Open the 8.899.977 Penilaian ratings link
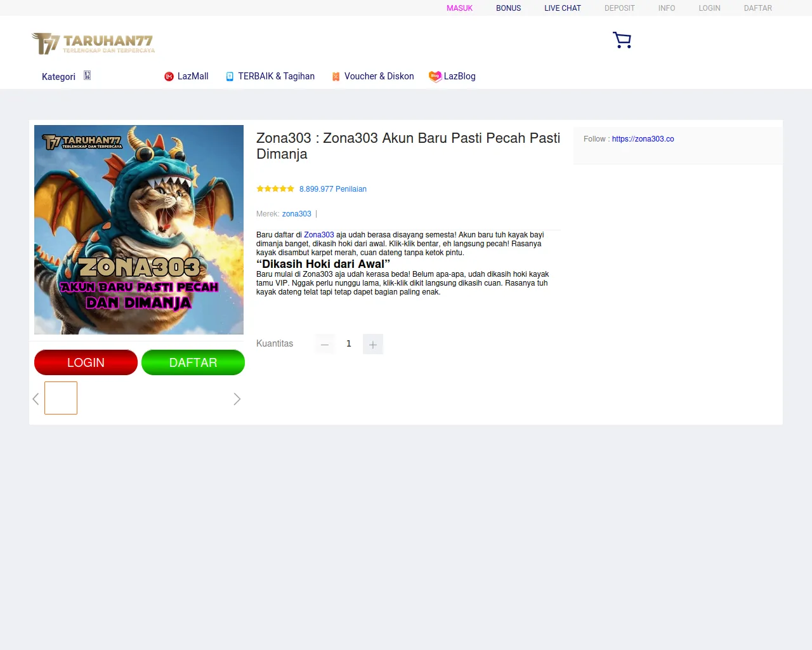The image size is (812, 650). (x=333, y=189)
